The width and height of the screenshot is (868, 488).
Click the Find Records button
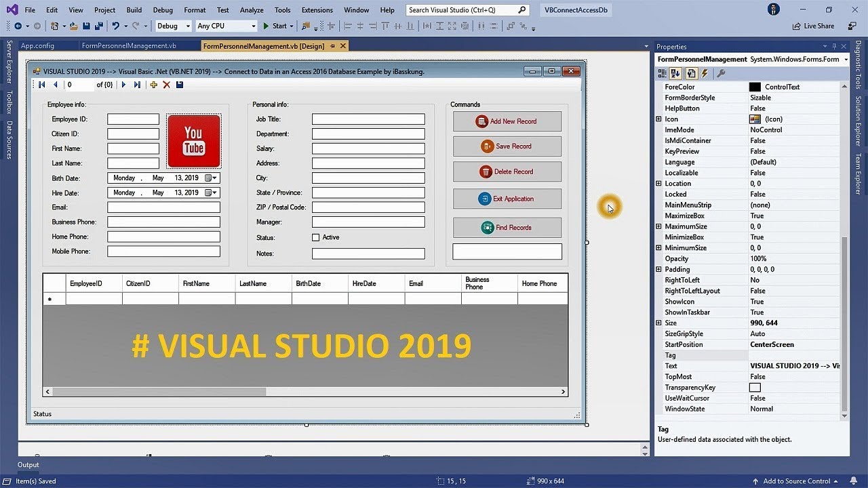(x=507, y=227)
